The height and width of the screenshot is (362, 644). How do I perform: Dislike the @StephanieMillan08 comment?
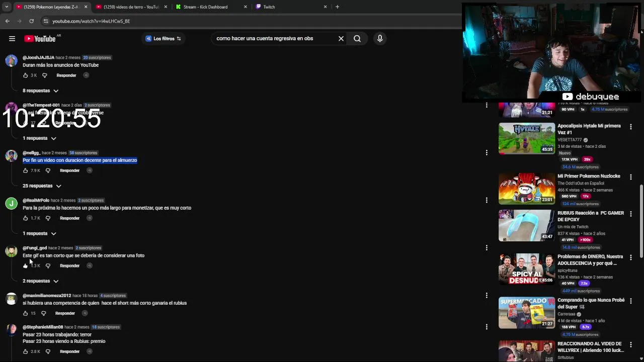[48, 351]
